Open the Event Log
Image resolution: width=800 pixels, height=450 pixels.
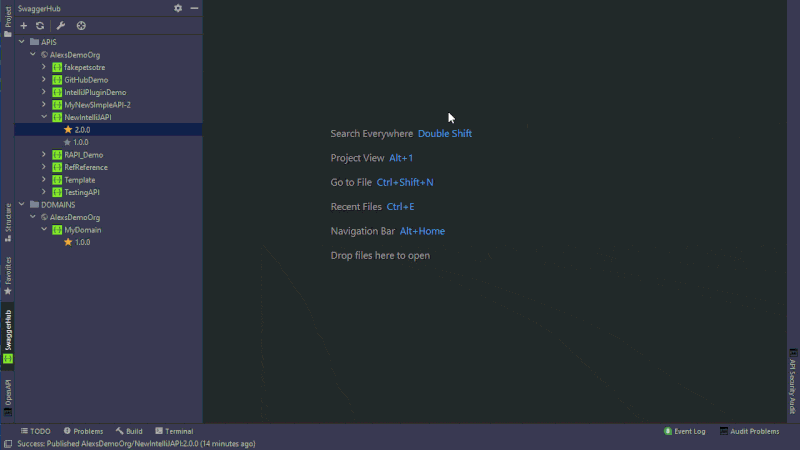pyautogui.click(x=685, y=431)
